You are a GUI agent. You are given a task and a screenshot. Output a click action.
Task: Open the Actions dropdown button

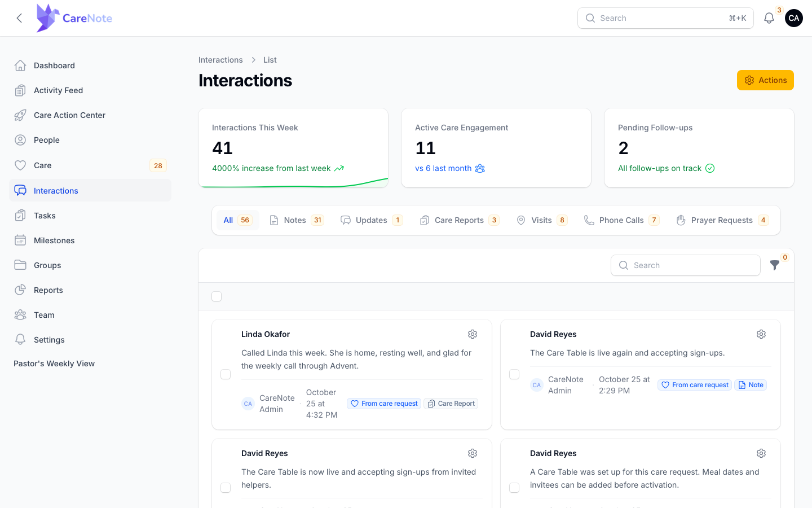click(x=765, y=80)
